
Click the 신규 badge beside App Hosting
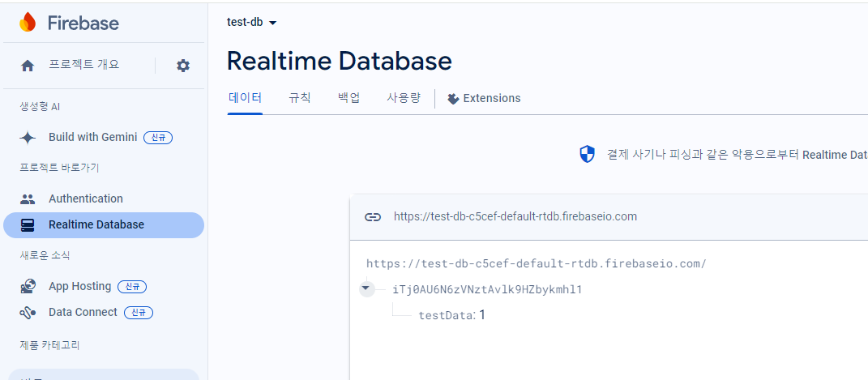click(132, 287)
